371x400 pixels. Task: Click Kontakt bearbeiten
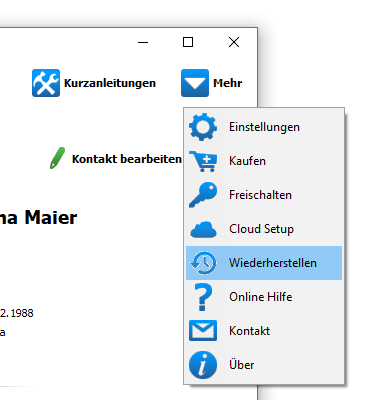pos(127,159)
